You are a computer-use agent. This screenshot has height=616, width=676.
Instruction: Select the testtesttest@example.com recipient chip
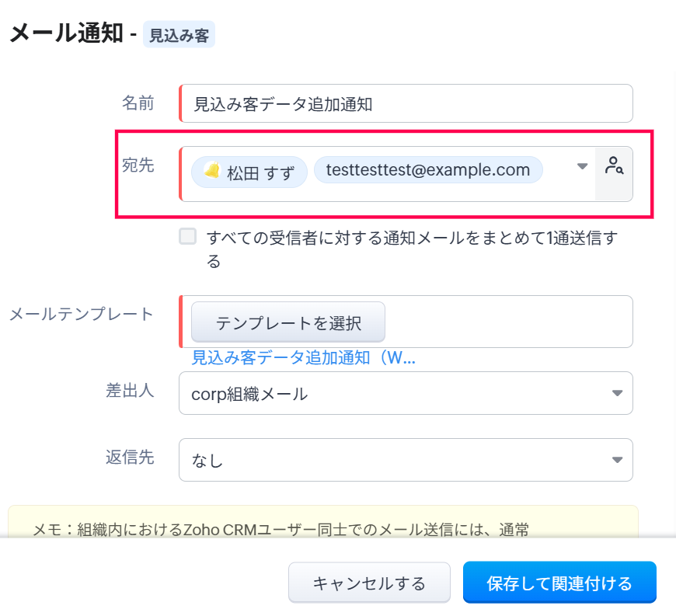[x=427, y=170]
